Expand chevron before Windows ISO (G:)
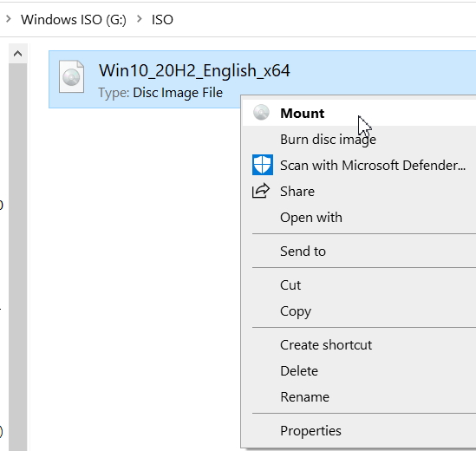The image size is (476, 451). click(x=9, y=19)
